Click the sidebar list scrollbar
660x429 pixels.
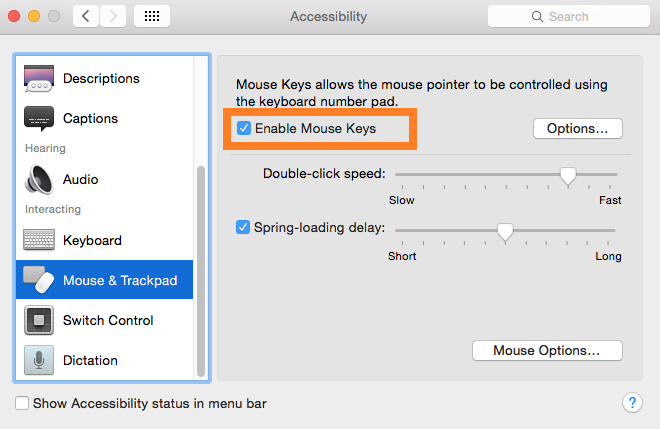(x=203, y=270)
